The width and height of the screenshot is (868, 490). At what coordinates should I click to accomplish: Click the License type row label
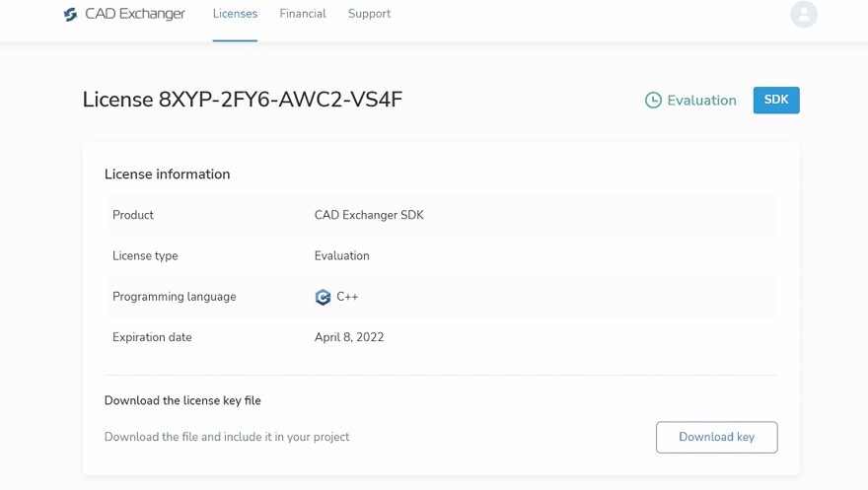[145, 255]
